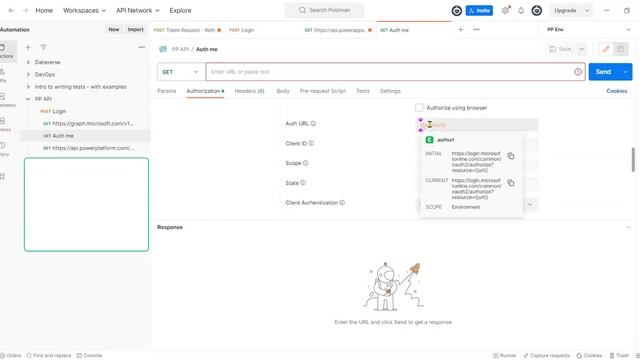
Task: Switch to Authorization tab
Action: pos(205,91)
